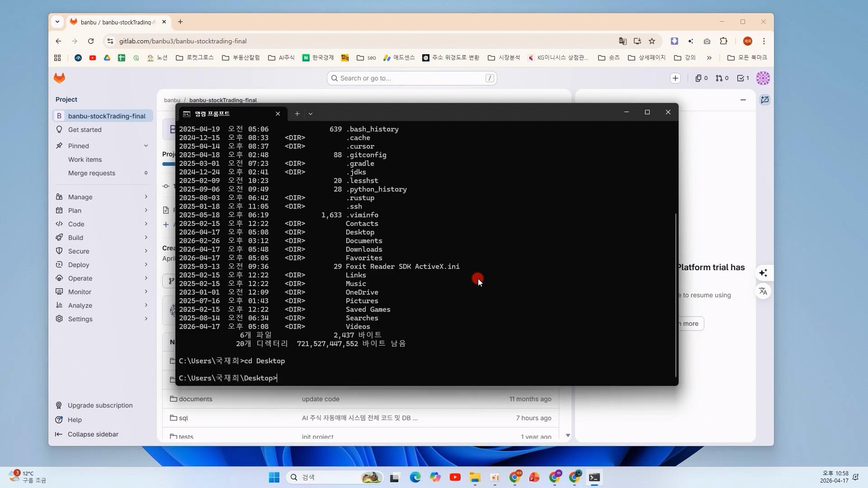Show more bookmarks with the double chevron
The width and height of the screenshot is (868, 488).
709,58
